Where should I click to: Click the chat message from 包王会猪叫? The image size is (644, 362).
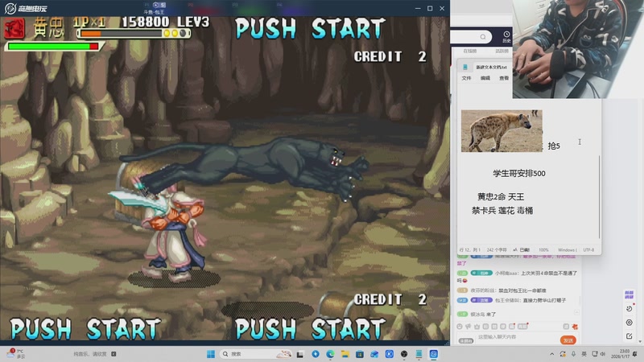tap(512, 300)
